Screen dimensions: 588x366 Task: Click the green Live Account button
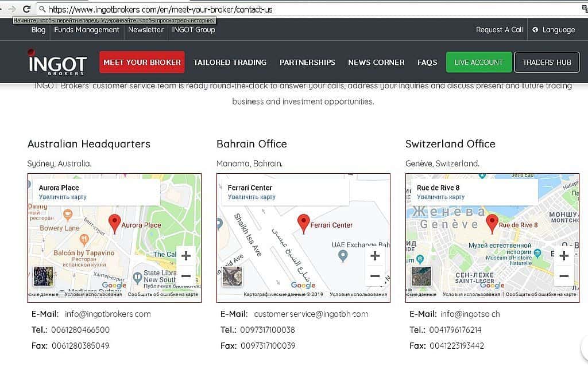coord(478,63)
